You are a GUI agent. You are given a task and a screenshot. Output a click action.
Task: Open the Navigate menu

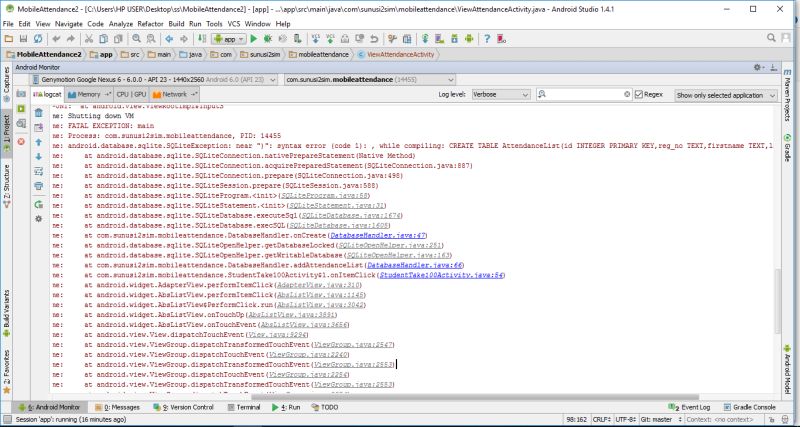[x=68, y=23]
